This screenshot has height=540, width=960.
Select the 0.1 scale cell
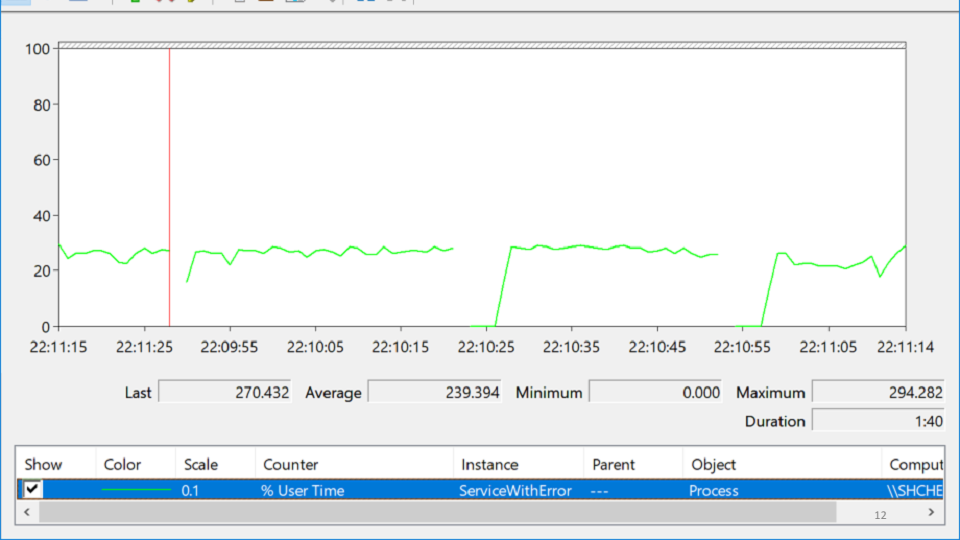190,490
